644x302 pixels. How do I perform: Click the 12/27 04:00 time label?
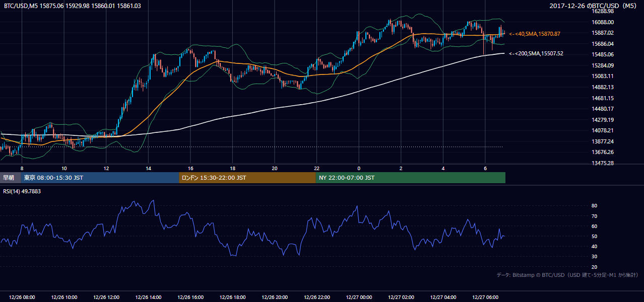click(x=443, y=297)
